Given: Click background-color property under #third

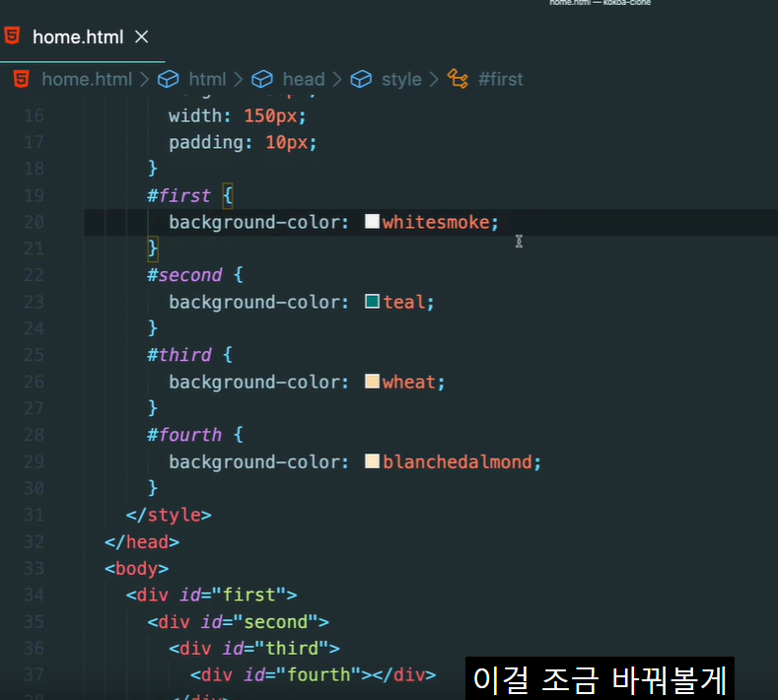Looking at the screenshot, I should [x=253, y=382].
